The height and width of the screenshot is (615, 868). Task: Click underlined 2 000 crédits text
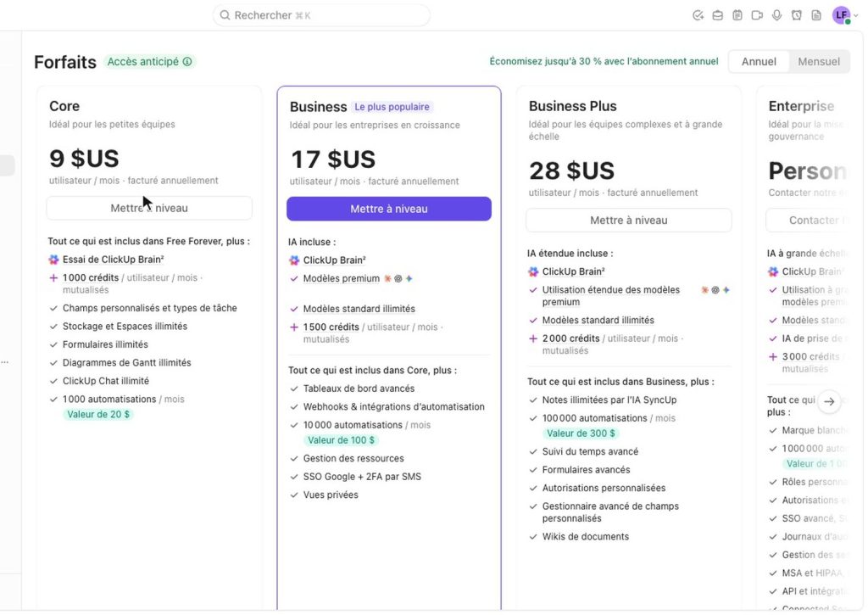click(x=570, y=338)
